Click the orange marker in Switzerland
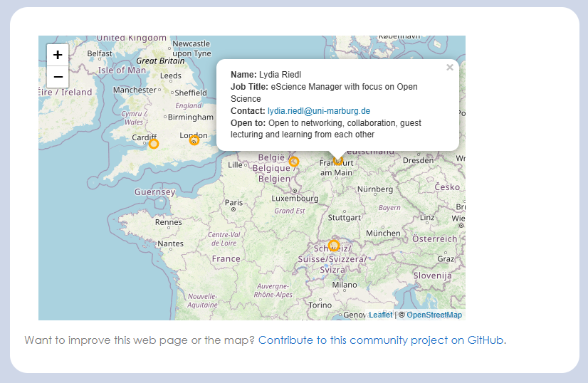588x383 pixels. (x=333, y=246)
